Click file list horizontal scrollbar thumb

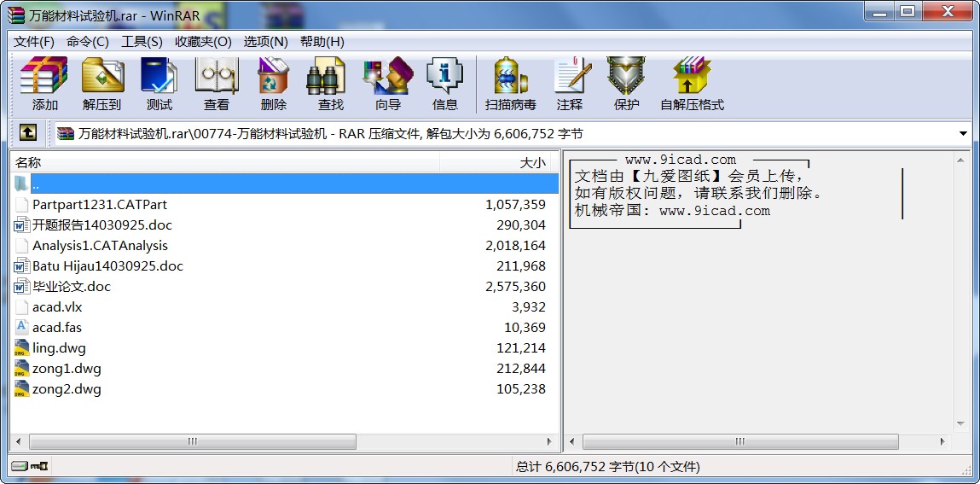[193, 441]
